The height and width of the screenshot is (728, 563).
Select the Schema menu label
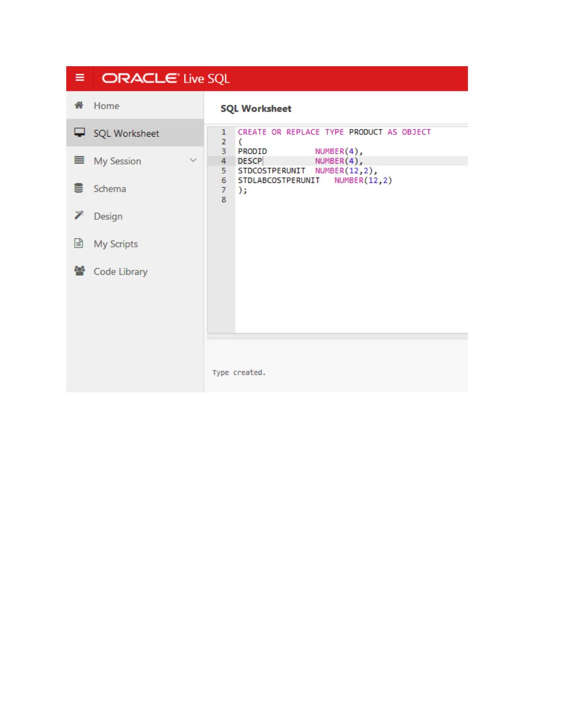110,189
